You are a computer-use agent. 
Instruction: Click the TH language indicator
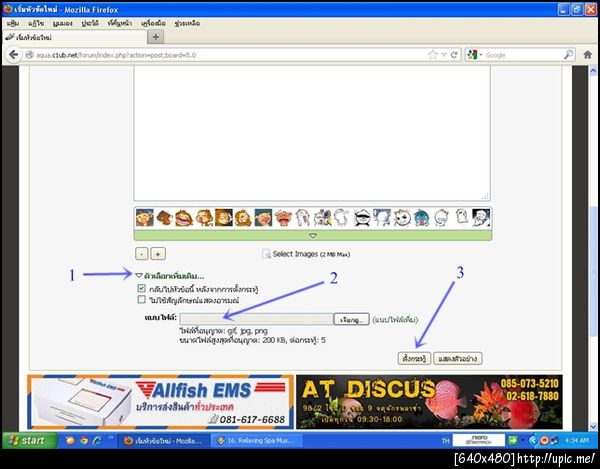point(445,441)
